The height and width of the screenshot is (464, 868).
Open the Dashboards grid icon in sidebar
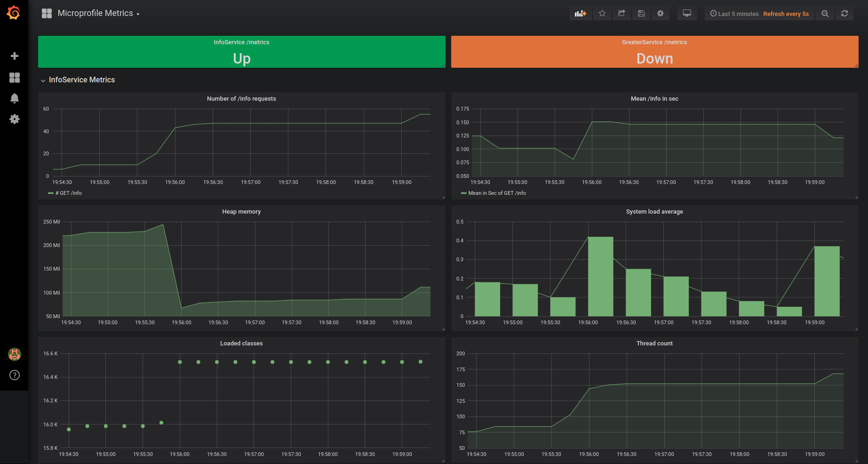15,78
